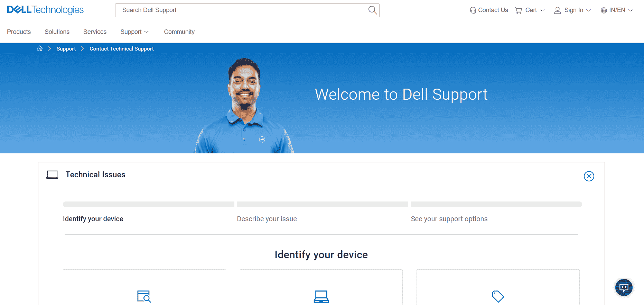Click the shopping cart icon
This screenshot has width=644, height=305.
coord(519,10)
